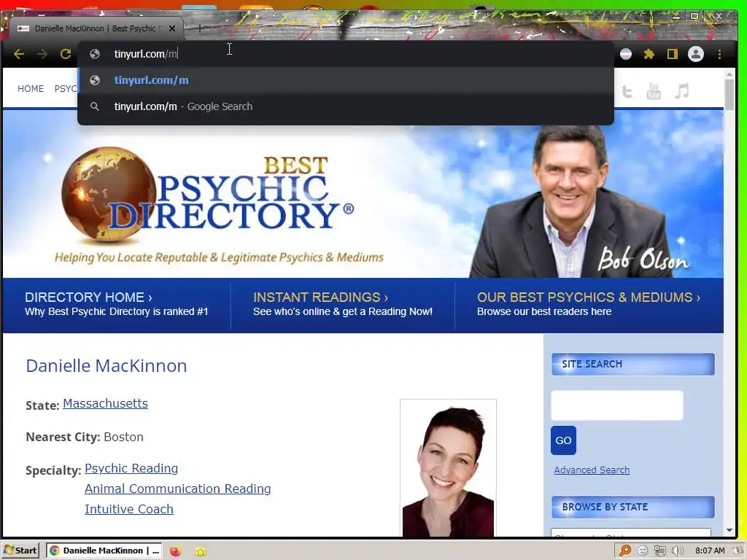
Task: Click the address bar text field
Action: tap(345, 54)
